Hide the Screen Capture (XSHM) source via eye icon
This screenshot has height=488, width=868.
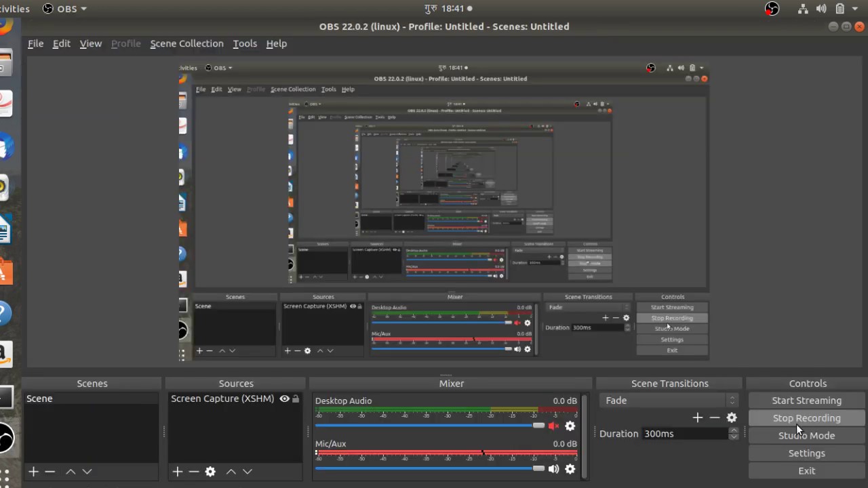click(285, 399)
